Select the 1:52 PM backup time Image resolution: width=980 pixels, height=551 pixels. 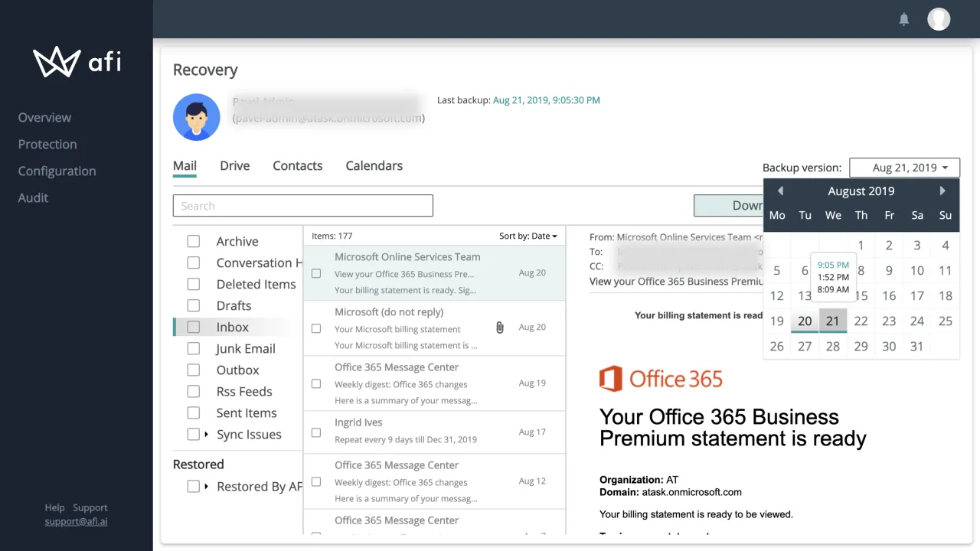coord(832,277)
